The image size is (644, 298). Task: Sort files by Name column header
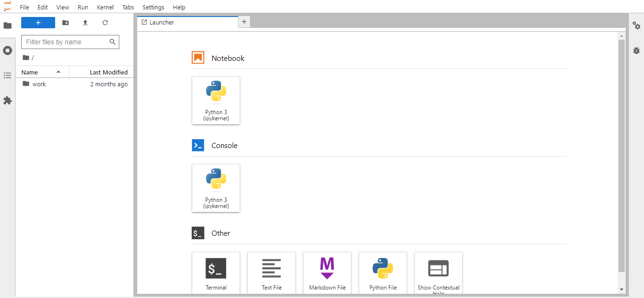(42, 72)
